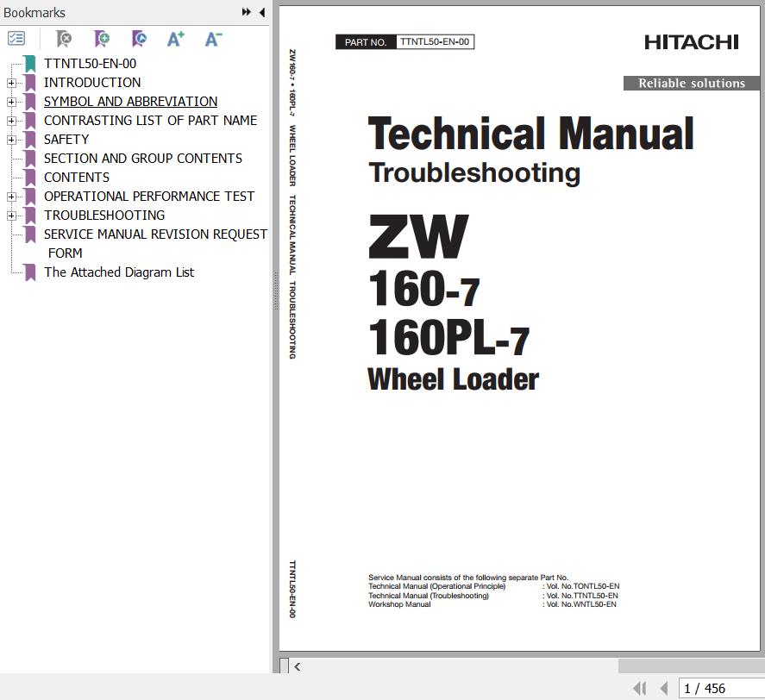Go to the previous page
765x700 pixels.
tap(664, 688)
